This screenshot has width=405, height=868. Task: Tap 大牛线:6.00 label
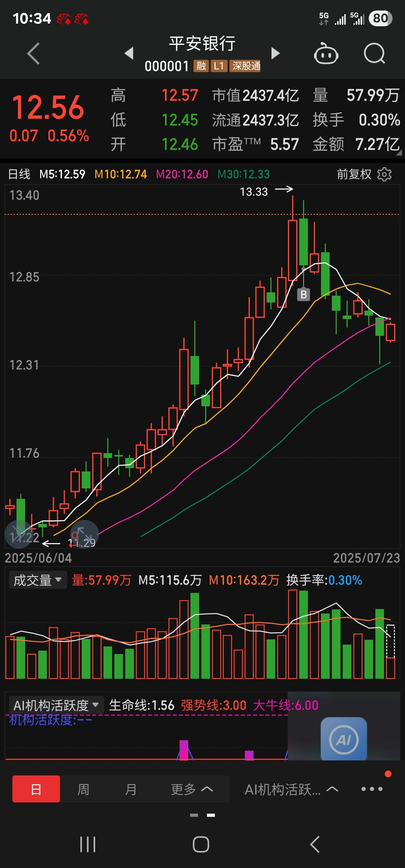click(x=286, y=705)
